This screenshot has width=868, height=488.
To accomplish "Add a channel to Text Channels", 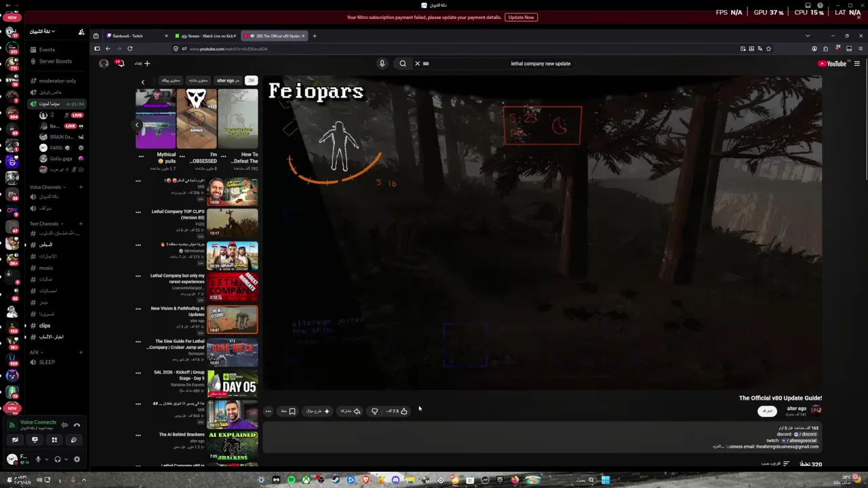I will pos(81,224).
